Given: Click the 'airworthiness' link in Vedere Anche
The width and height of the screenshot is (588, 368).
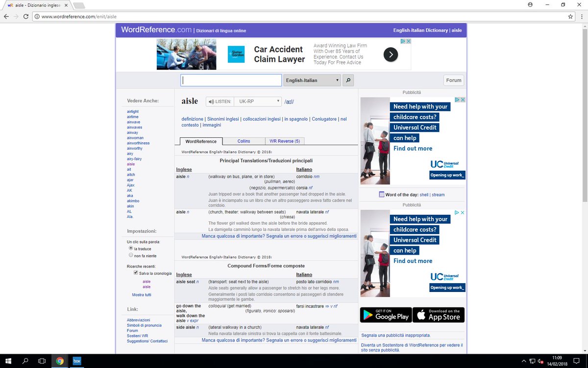Looking at the screenshot, I should 138,143.
